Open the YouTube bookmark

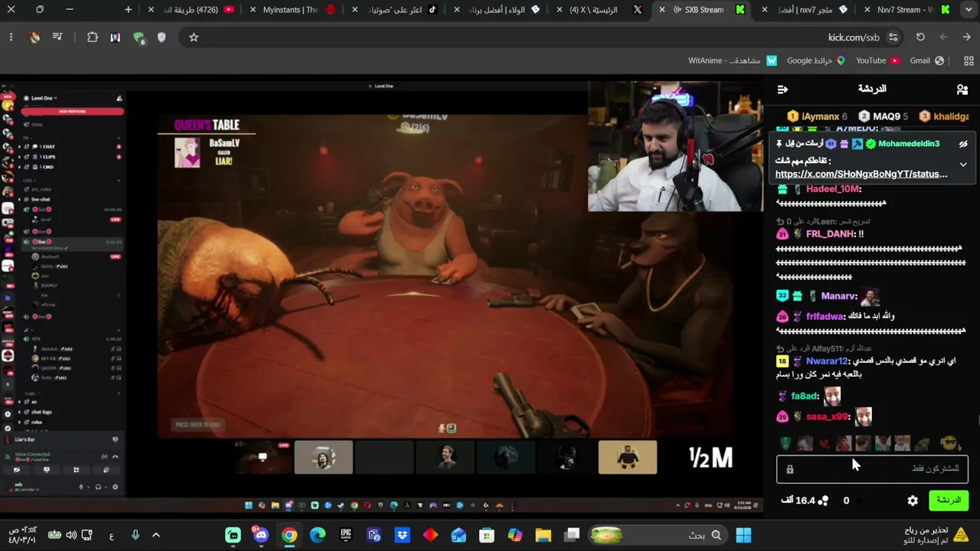[x=877, y=60]
